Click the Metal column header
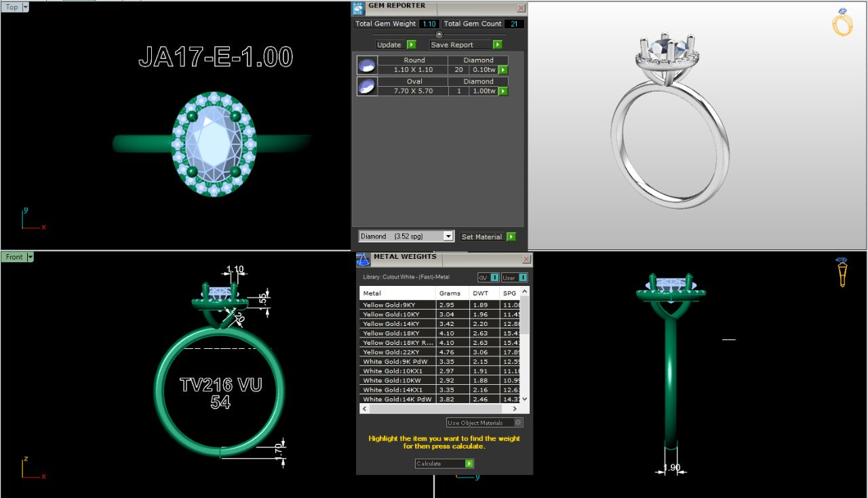 pos(397,293)
